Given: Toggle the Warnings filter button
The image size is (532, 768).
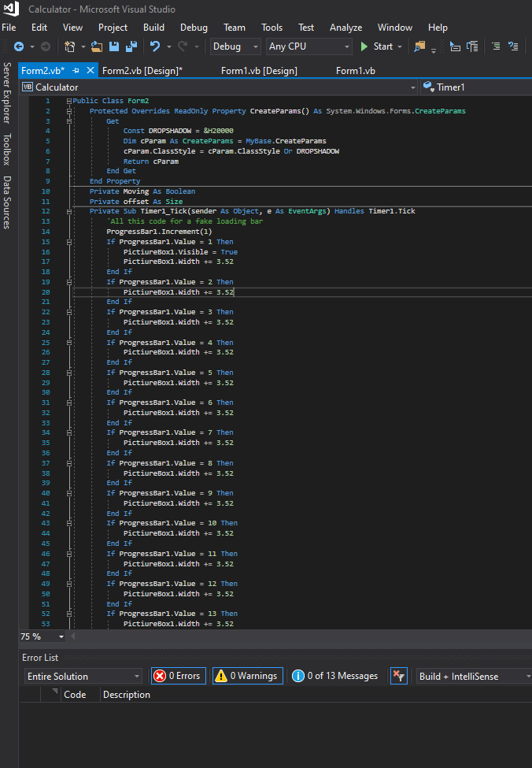Looking at the screenshot, I should (247, 676).
